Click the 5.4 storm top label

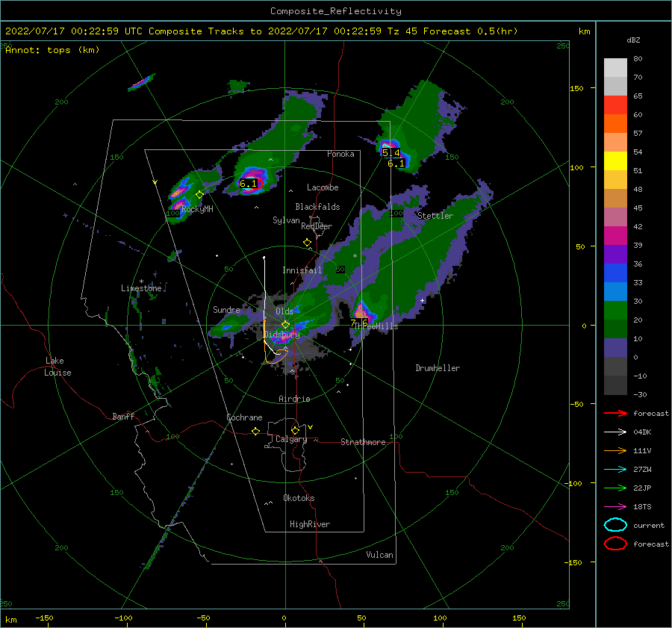point(391,152)
